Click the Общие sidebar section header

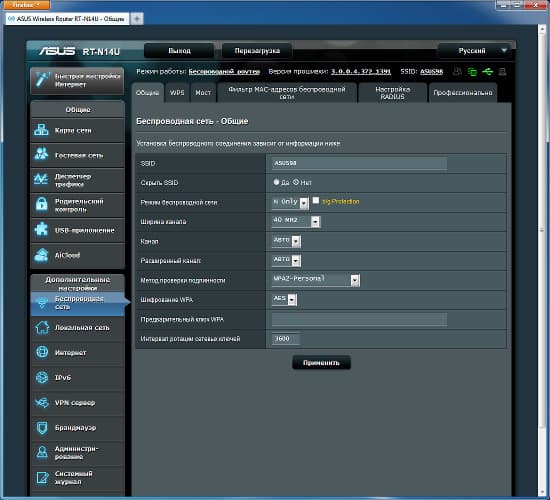pos(78,109)
